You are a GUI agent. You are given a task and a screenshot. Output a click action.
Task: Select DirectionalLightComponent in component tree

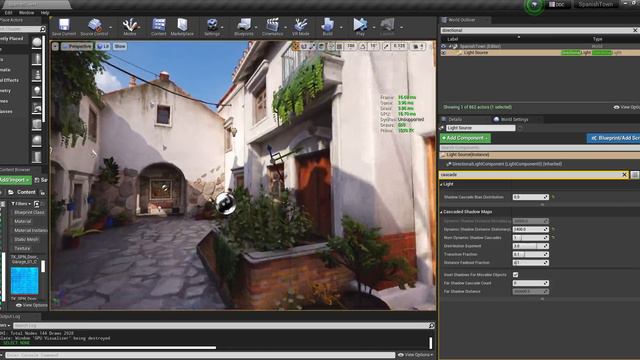coord(506,164)
